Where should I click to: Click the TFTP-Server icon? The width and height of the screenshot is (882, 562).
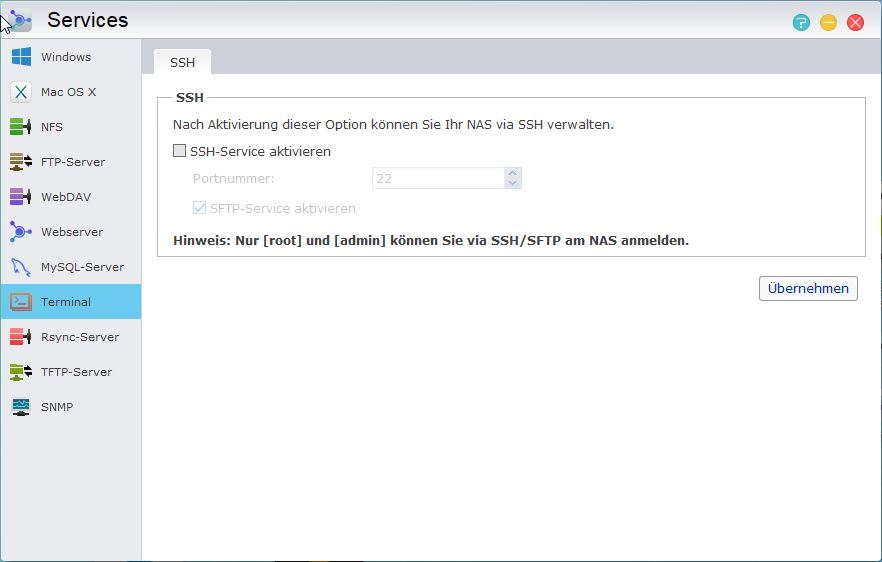pyautogui.click(x=21, y=372)
